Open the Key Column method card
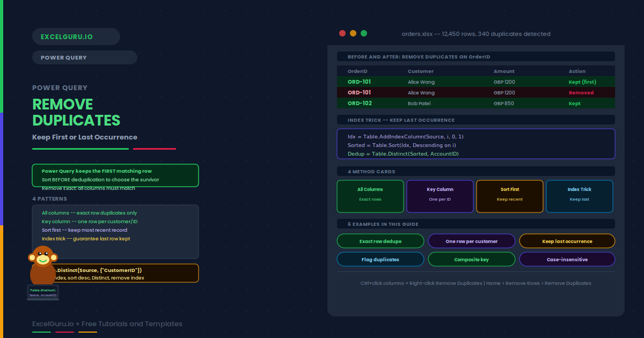The image size is (644, 338). 440,196
